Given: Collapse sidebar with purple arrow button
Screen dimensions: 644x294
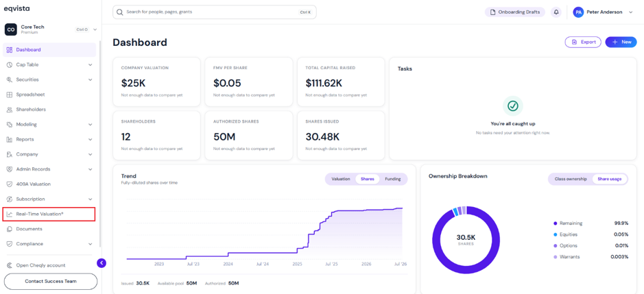Looking at the screenshot, I should pyautogui.click(x=102, y=262).
